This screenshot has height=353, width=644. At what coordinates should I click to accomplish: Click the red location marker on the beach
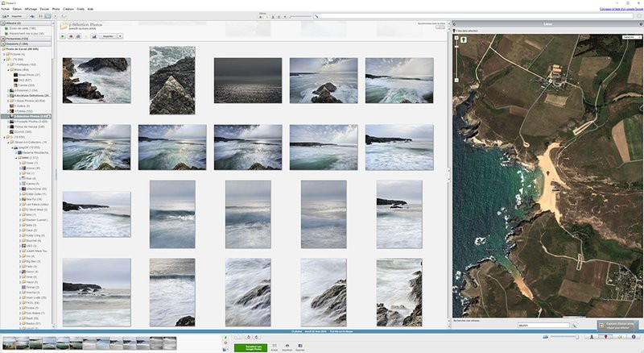(548, 174)
